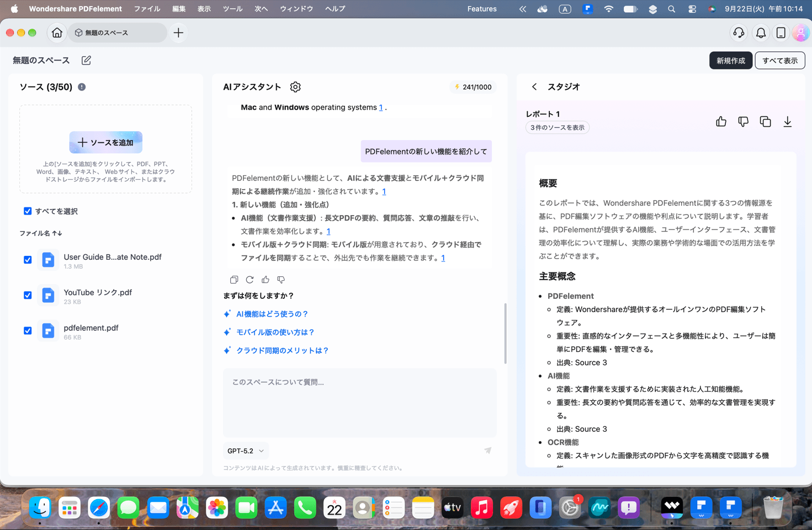Send the message with paper plane icon

tap(487, 451)
